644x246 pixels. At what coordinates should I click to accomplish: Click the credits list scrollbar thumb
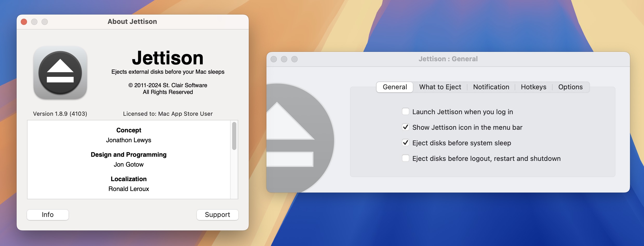pyautogui.click(x=234, y=136)
